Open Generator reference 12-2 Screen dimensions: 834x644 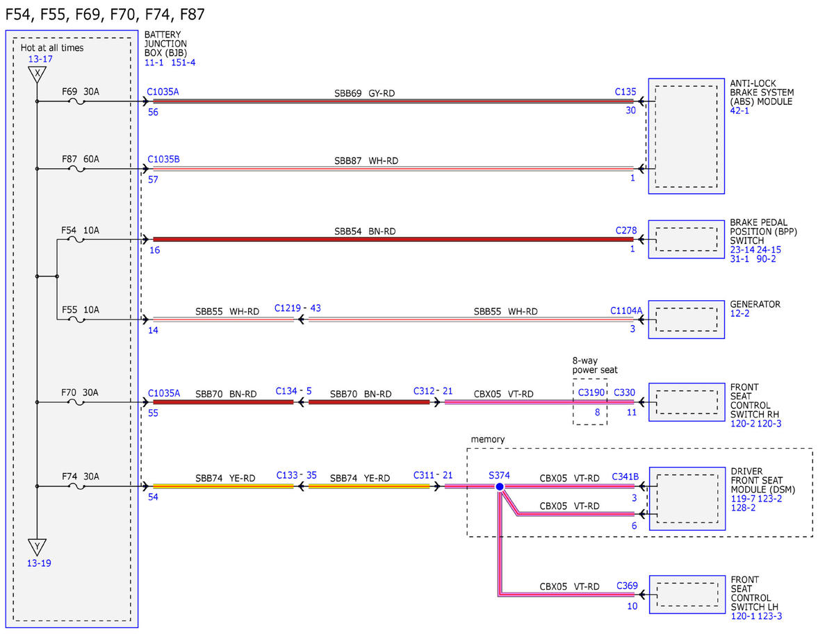click(x=739, y=313)
